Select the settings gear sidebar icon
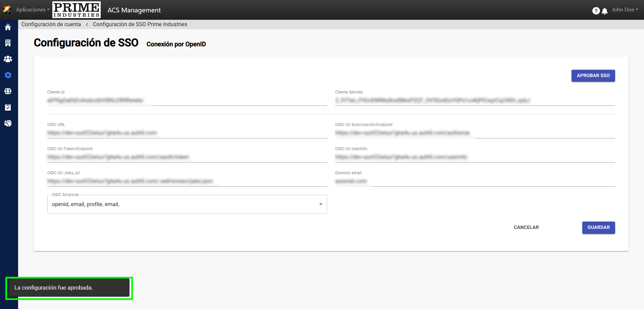This screenshot has width=644, height=309. pyautogui.click(x=8, y=75)
